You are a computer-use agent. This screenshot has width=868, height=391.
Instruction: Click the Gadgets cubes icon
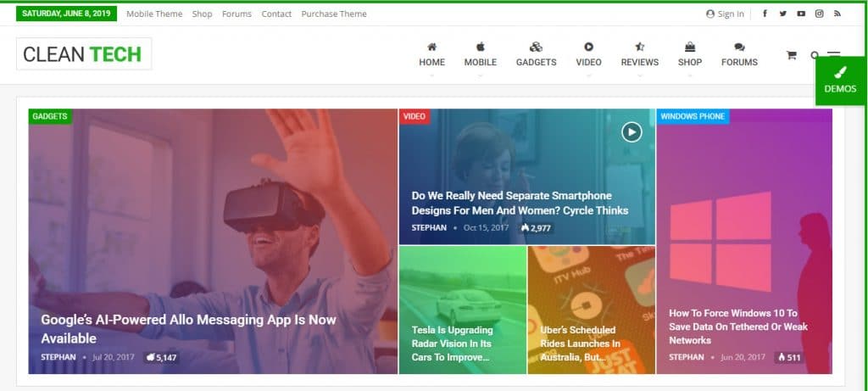536,47
